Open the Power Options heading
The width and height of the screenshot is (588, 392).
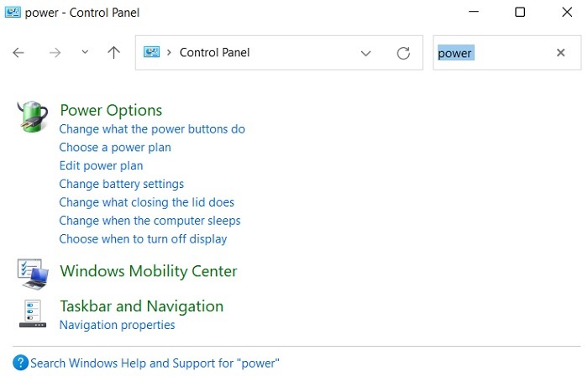click(x=111, y=110)
